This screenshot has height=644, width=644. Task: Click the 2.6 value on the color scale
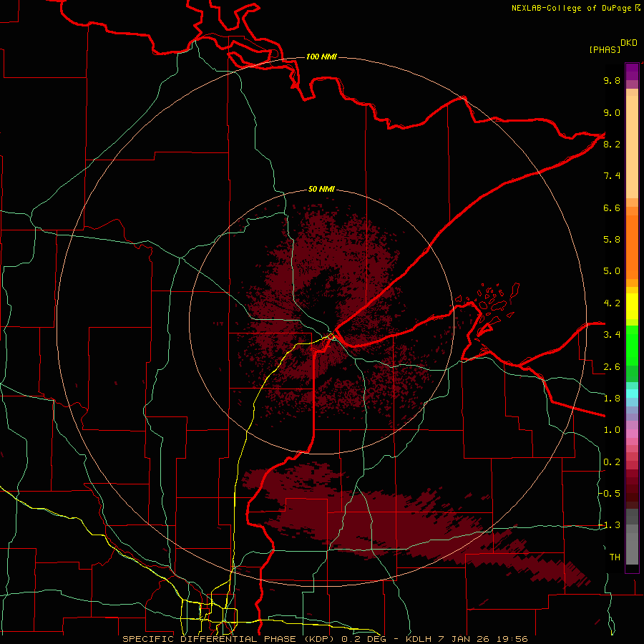coord(612,367)
